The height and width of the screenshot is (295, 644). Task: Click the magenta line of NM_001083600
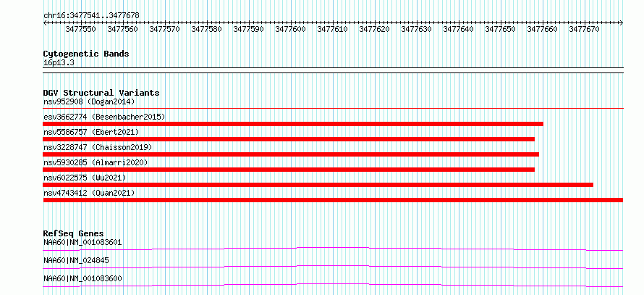[x=333, y=285]
